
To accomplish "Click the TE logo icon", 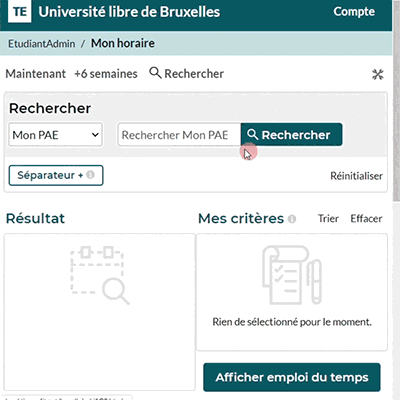I will click(19, 11).
